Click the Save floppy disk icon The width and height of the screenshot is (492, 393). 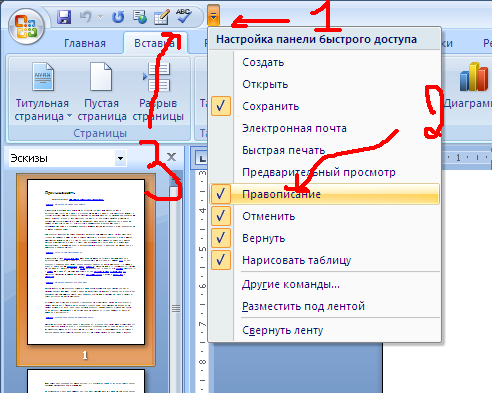coord(64,17)
